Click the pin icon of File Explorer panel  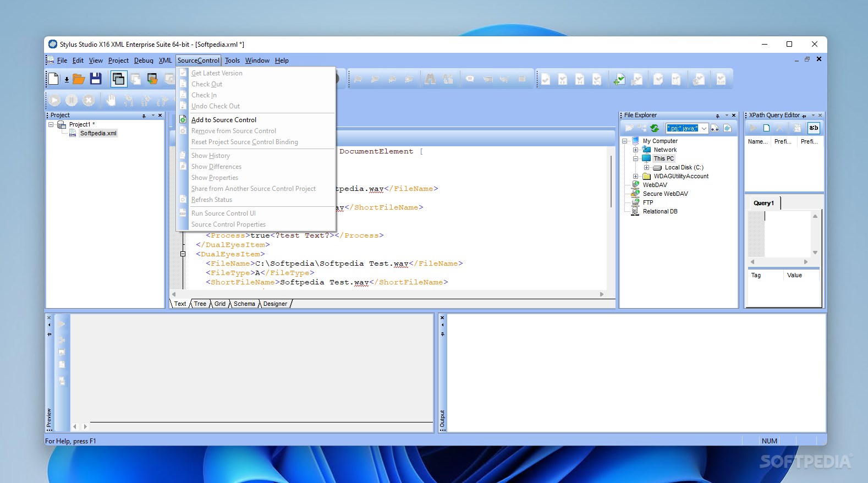(x=718, y=116)
